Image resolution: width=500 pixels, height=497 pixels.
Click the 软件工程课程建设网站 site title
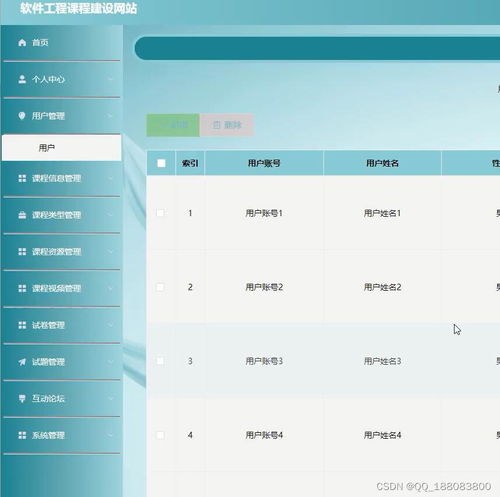coord(78,8)
